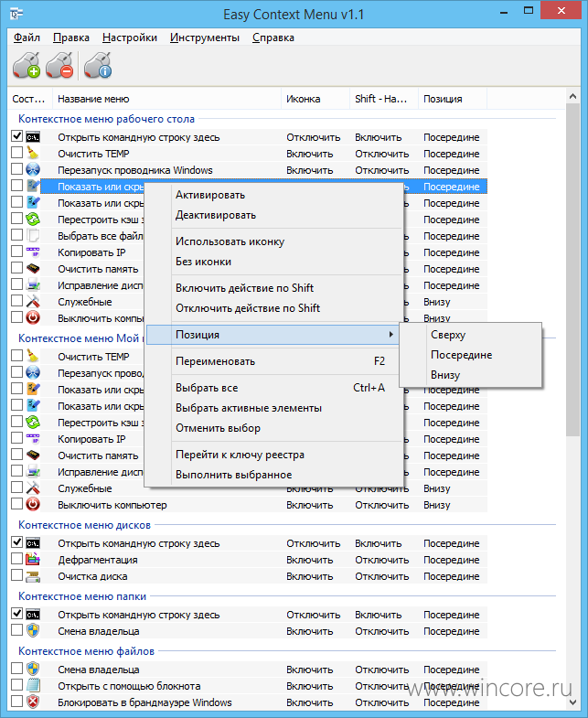Collapse the Контекстное меню файлов group
Viewport: 588px width, 718px height.
[86, 651]
